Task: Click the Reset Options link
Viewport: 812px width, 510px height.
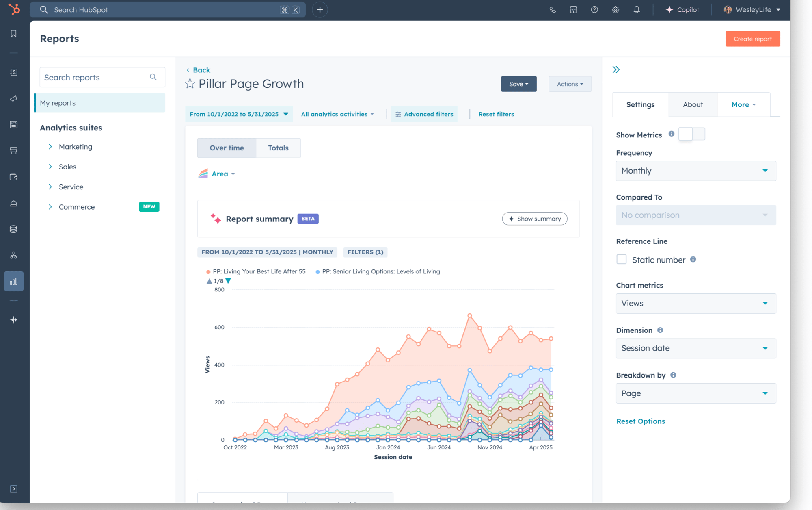Action: [x=640, y=421]
